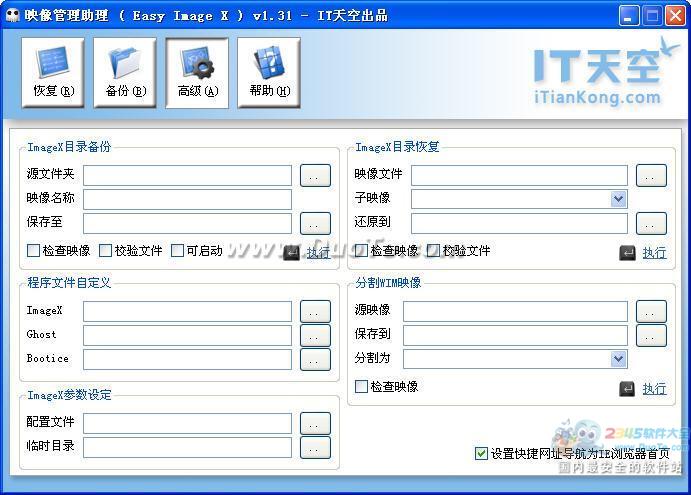Browse for Ghost program file
The image size is (691, 495).
[315, 335]
